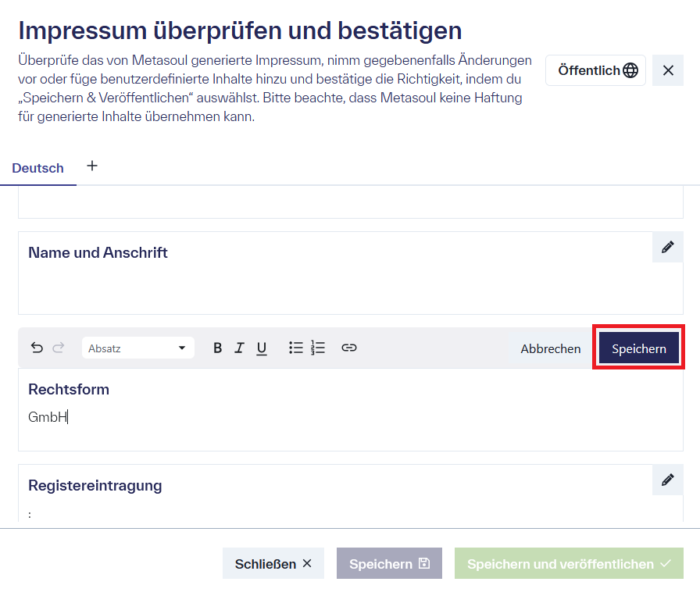This screenshot has height=596, width=700.
Task: Edit the Name und Anschrift section with the pencil
Action: 668,247
